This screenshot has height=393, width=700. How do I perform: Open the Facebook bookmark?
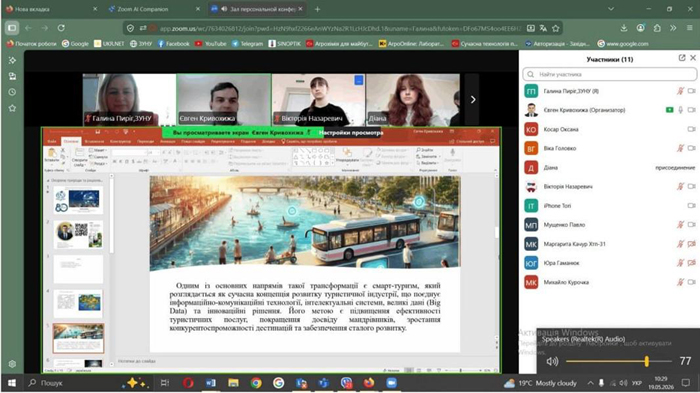click(x=173, y=44)
